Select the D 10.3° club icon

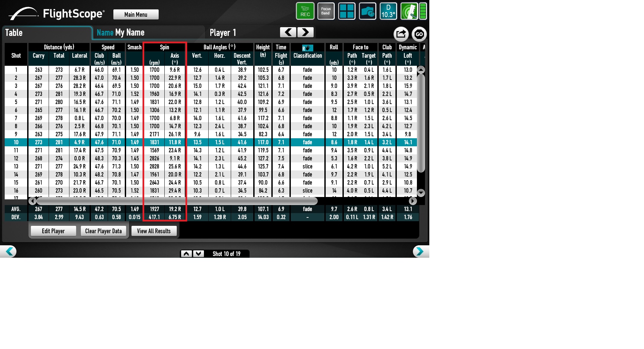388,11
